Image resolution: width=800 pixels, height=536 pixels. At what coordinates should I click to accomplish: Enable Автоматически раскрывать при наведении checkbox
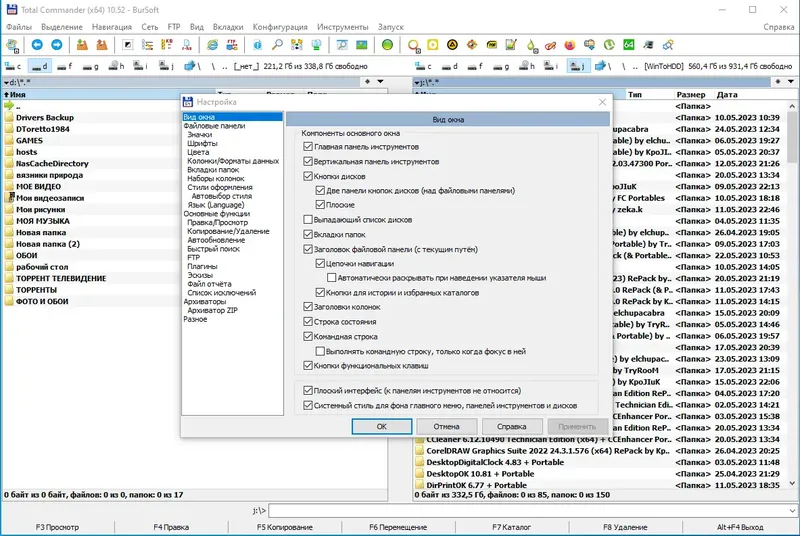click(332, 277)
